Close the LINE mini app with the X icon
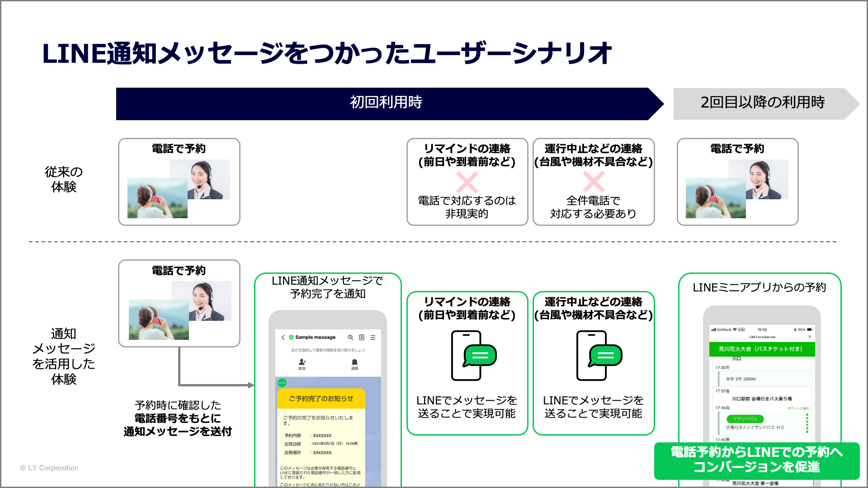 (810, 337)
